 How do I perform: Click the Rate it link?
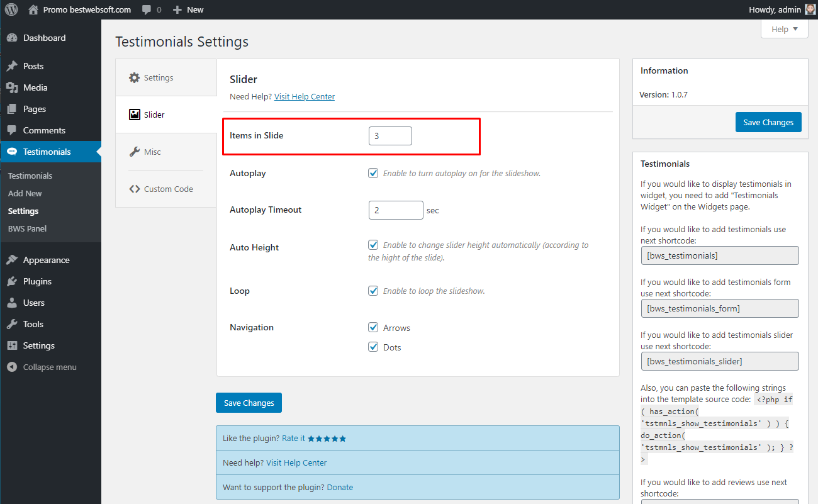point(293,439)
